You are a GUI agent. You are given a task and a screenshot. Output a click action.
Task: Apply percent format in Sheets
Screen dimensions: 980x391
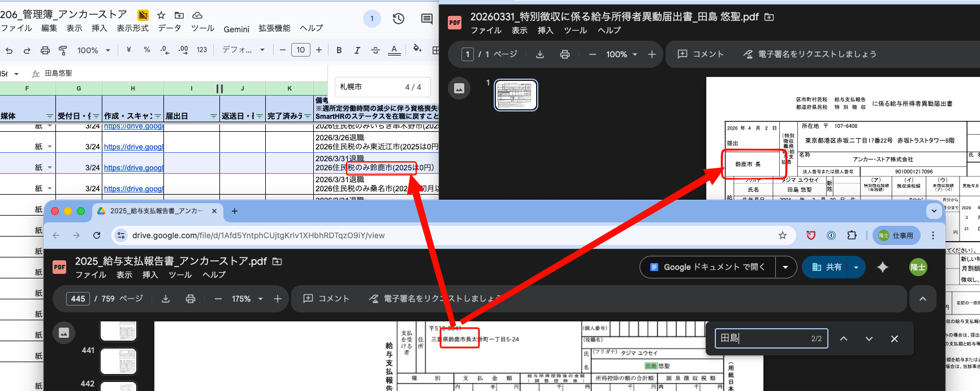pos(147,50)
